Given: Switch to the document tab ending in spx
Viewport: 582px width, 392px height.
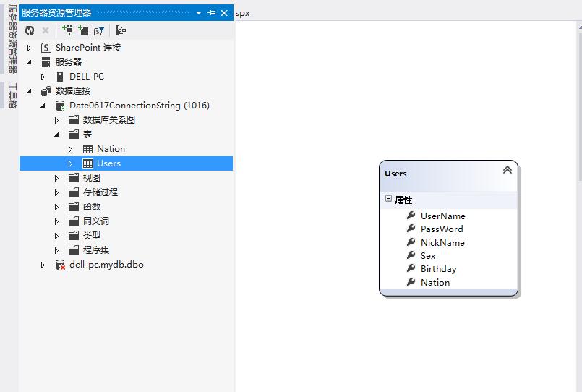Looking at the screenshot, I should point(242,13).
